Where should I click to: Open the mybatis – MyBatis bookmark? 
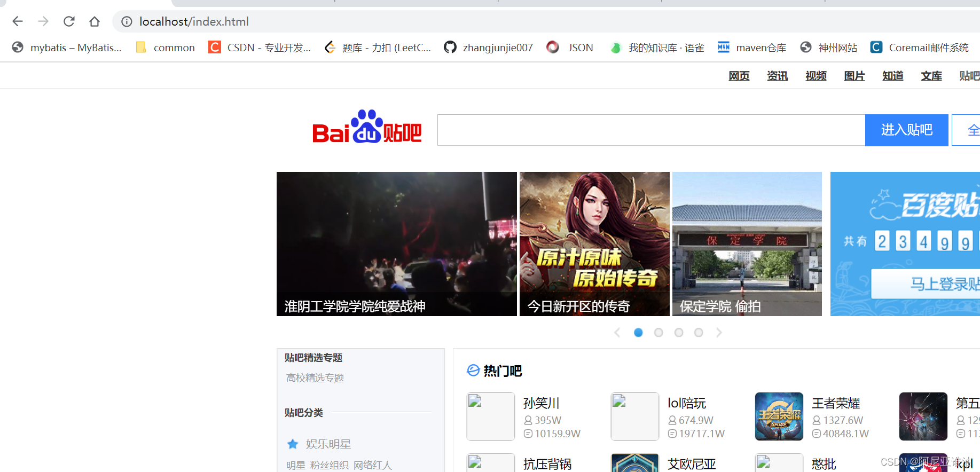coord(67,48)
